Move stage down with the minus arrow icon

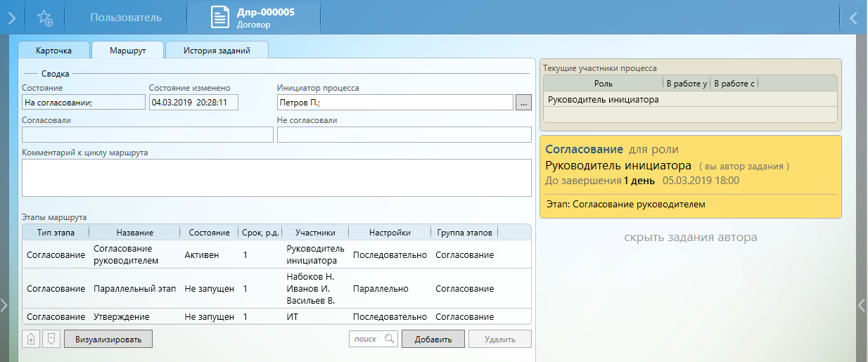pyautogui.click(x=50, y=339)
